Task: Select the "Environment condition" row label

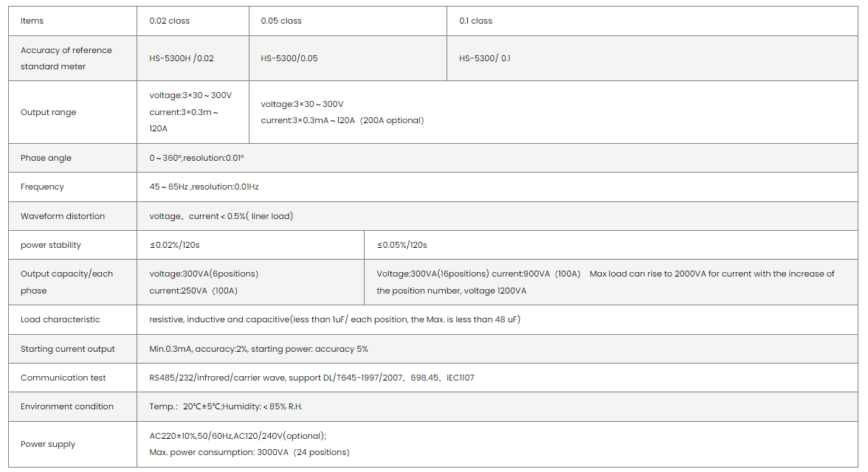Action: pos(67,406)
